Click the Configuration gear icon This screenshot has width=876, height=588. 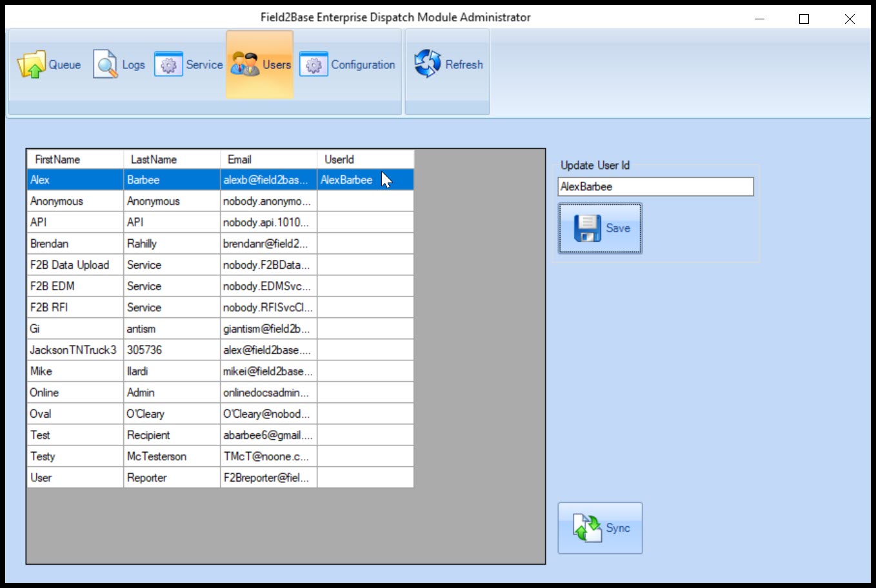(314, 64)
